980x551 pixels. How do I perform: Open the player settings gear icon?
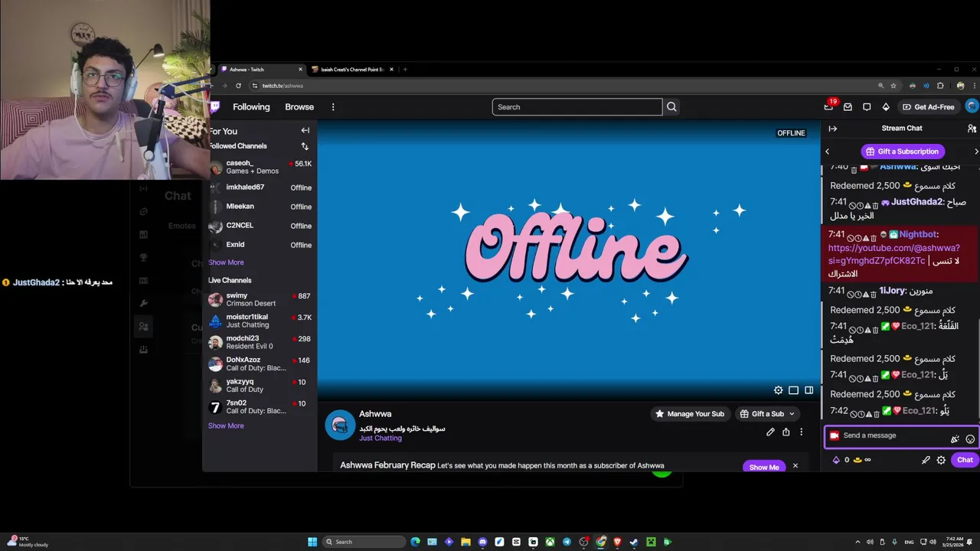pyautogui.click(x=778, y=390)
